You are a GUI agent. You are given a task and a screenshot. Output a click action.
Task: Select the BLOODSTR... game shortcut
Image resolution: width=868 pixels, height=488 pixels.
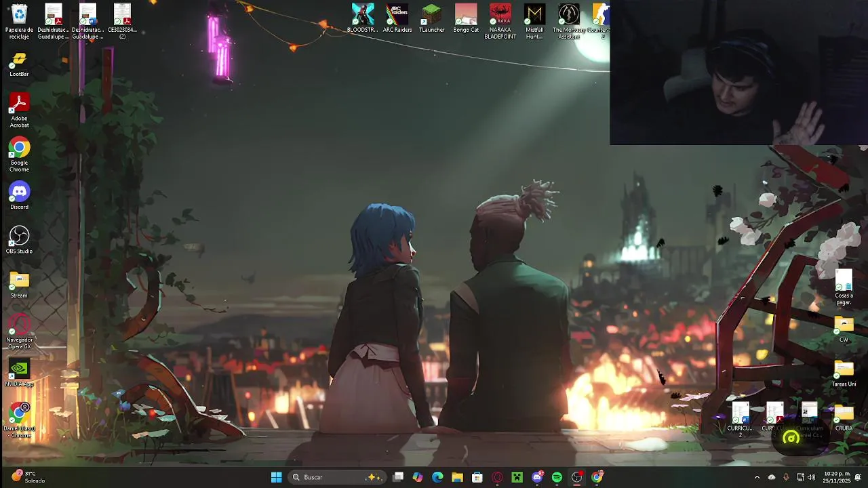(x=363, y=18)
